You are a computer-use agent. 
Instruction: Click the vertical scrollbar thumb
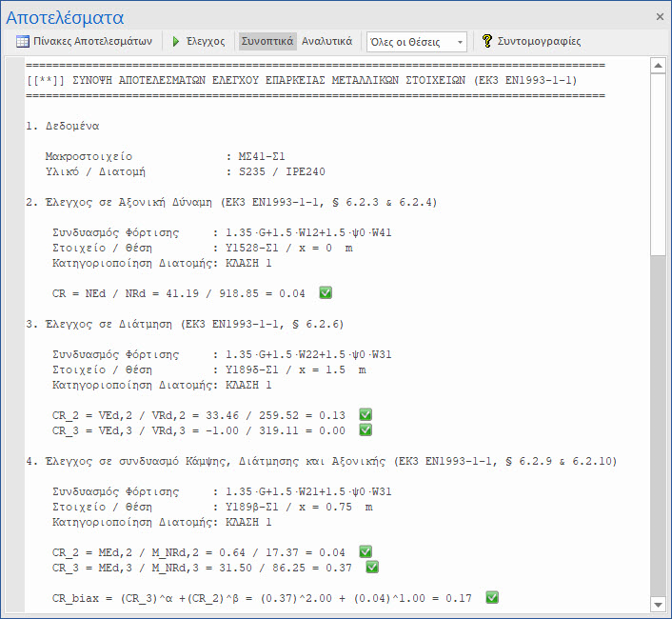click(x=657, y=162)
